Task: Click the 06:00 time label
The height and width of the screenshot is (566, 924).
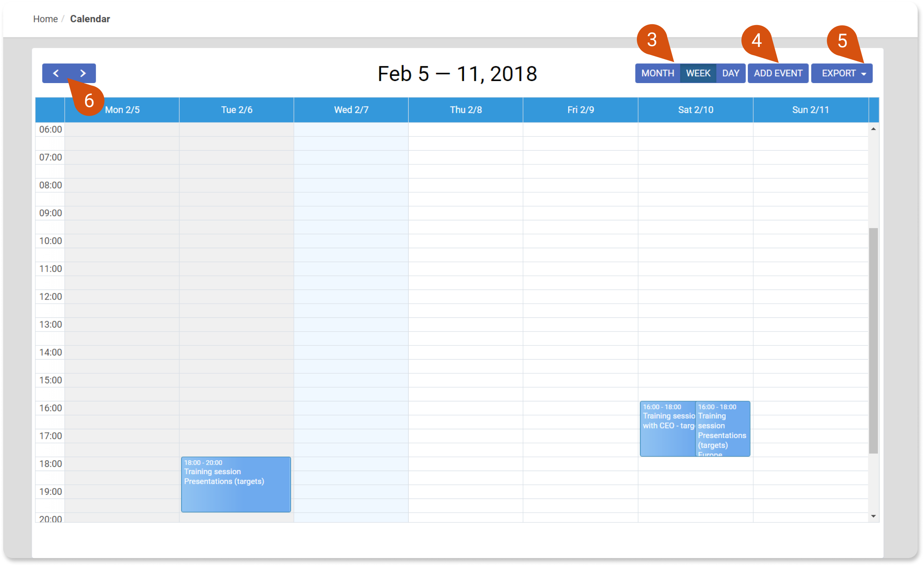Action: click(x=50, y=129)
